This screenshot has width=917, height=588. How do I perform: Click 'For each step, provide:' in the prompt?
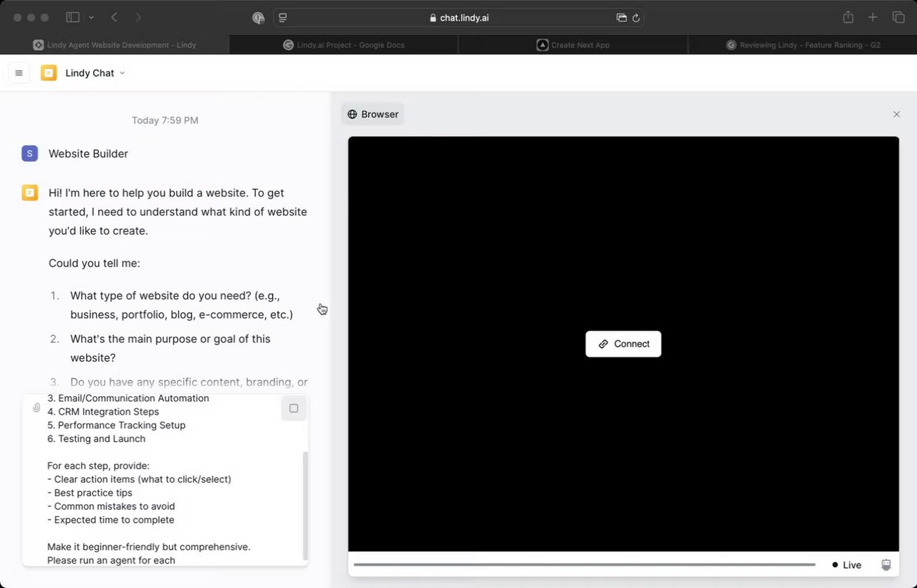point(98,466)
